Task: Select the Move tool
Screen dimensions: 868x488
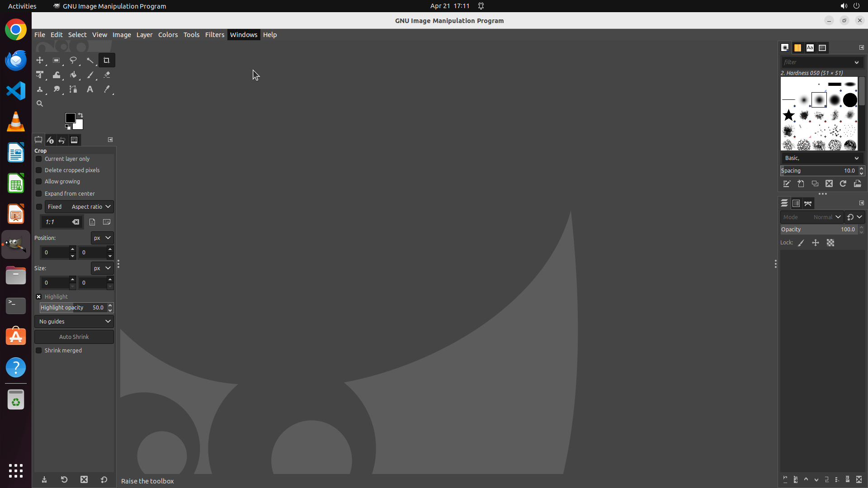Action: pos(40,61)
